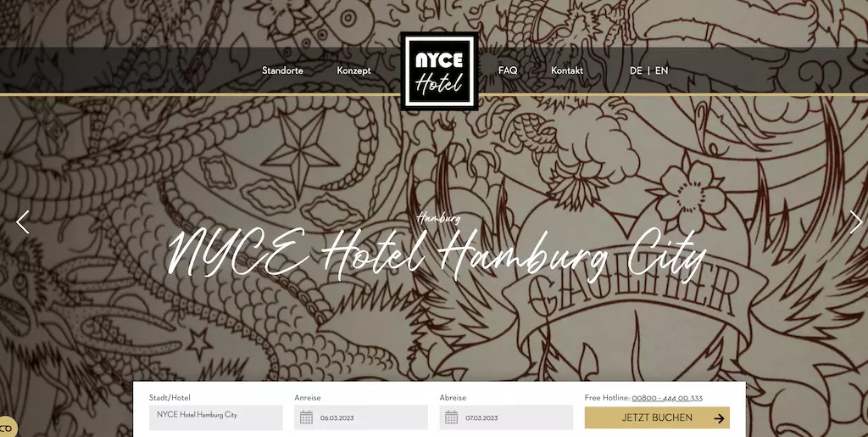868x437 pixels.
Task: Go to the previous slide arrow
Action: pyautogui.click(x=23, y=222)
